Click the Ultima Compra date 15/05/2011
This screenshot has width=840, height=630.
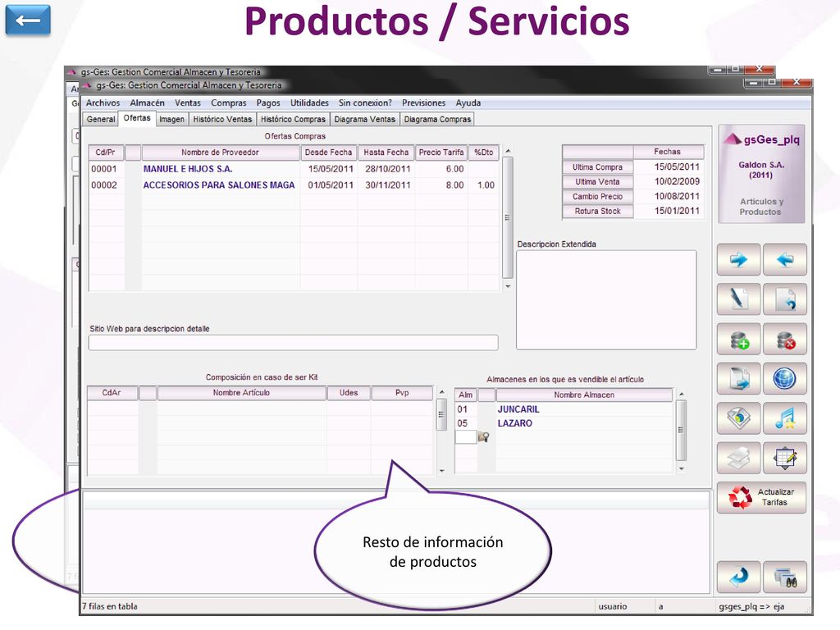[x=677, y=167]
